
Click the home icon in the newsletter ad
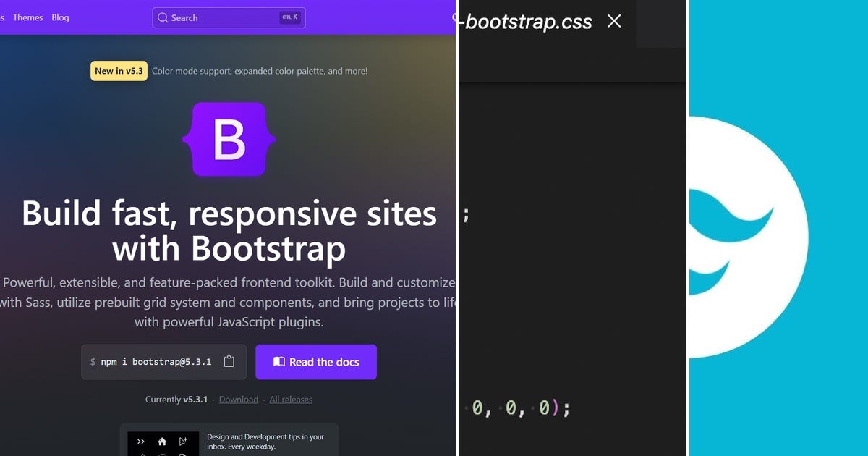pyautogui.click(x=161, y=441)
